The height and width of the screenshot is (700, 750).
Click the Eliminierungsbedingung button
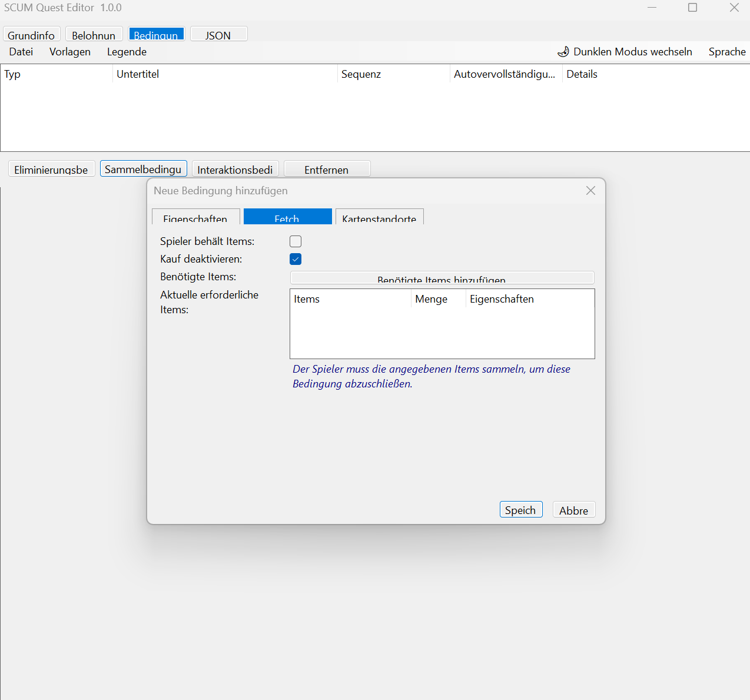[51, 169]
